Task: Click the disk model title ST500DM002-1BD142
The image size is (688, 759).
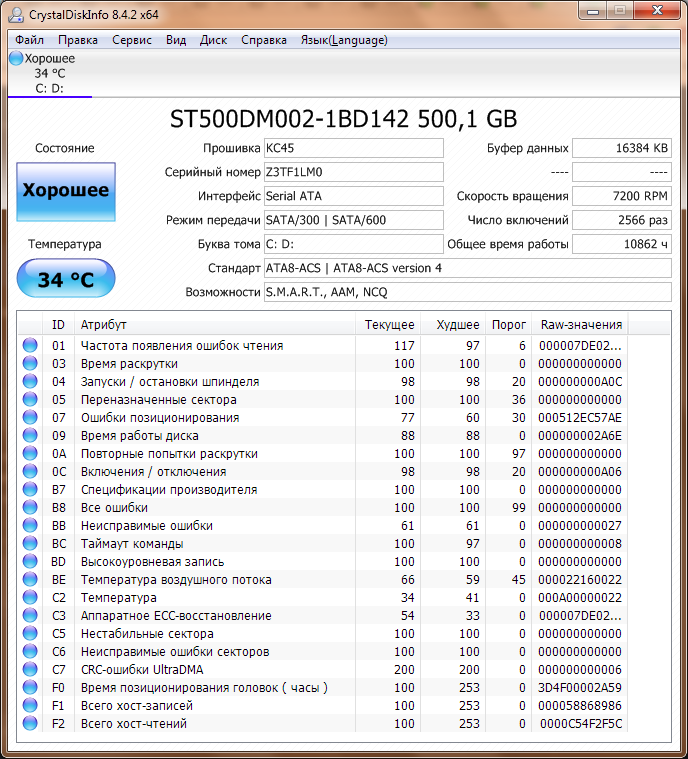Action: click(x=289, y=119)
